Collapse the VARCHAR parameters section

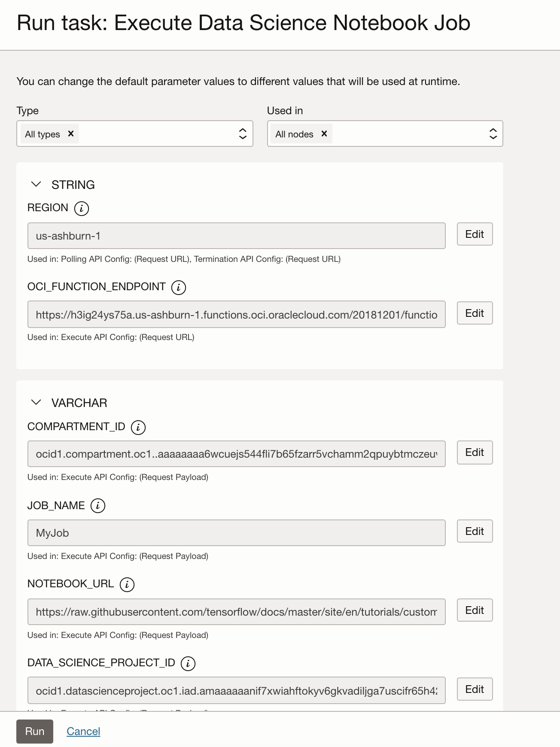click(37, 403)
